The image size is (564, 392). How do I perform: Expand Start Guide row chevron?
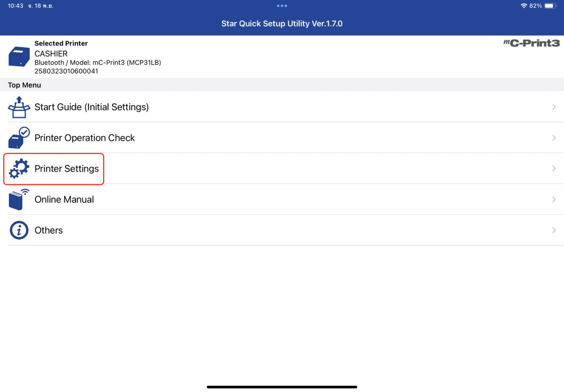coord(554,107)
